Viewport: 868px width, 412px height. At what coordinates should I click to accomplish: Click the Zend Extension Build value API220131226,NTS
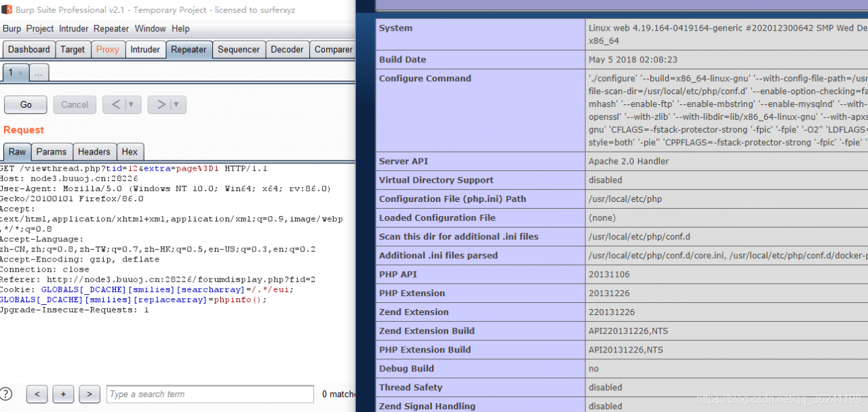[x=627, y=331]
